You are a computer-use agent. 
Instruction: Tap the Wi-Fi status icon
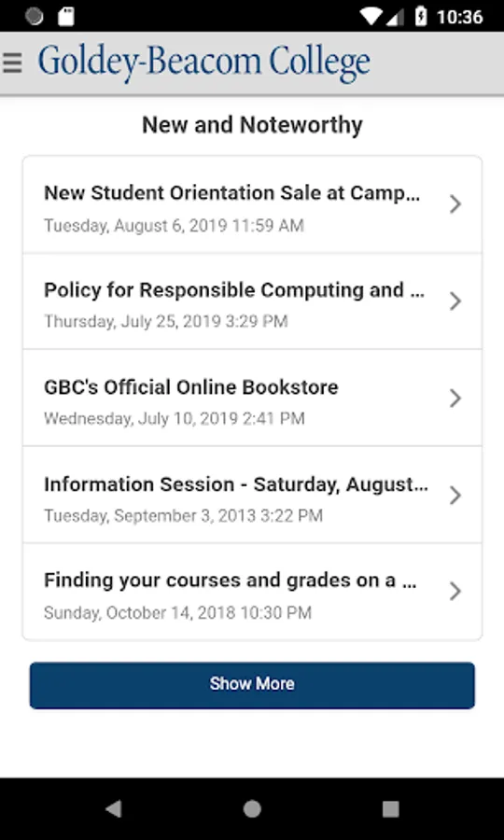point(371,17)
